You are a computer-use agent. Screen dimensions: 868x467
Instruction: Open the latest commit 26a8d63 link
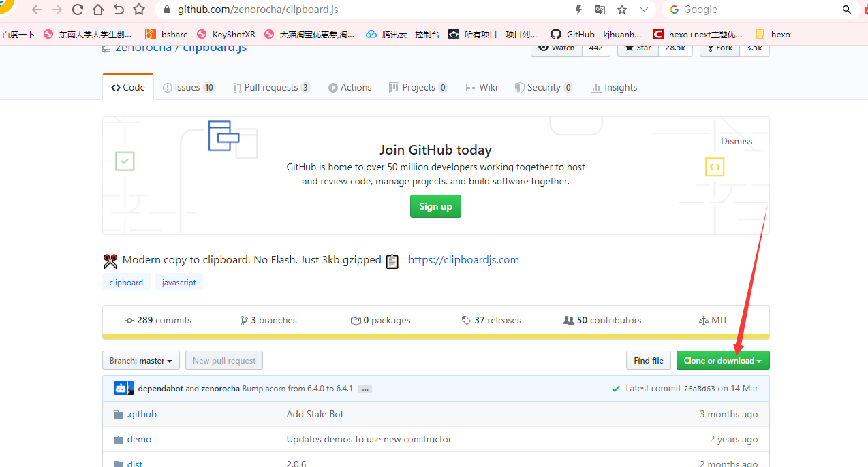699,389
